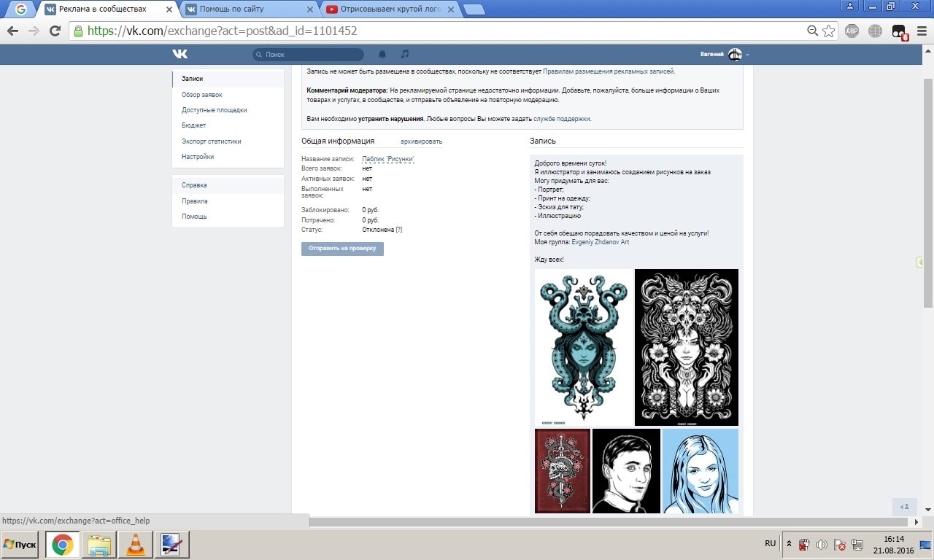The width and height of the screenshot is (934, 560).
Task: Bookmark this page with the star
Action: coord(829,31)
